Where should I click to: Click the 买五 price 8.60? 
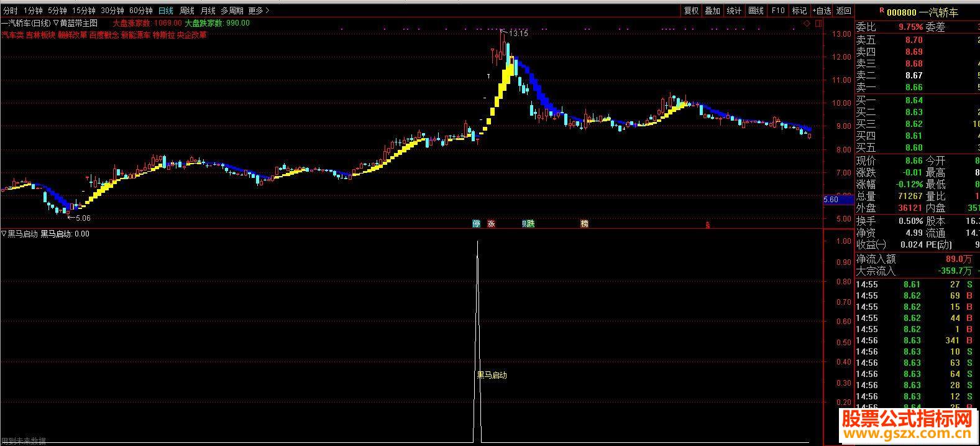914,147
